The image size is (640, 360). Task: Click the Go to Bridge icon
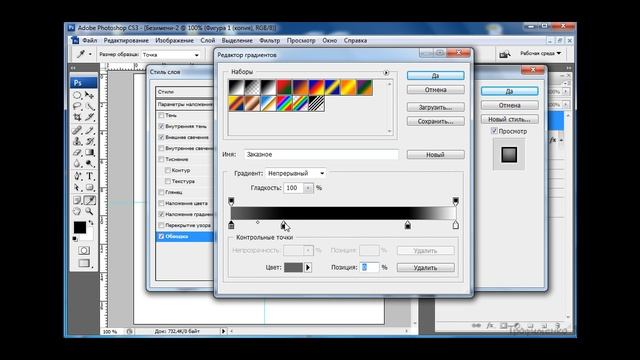click(x=505, y=54)
